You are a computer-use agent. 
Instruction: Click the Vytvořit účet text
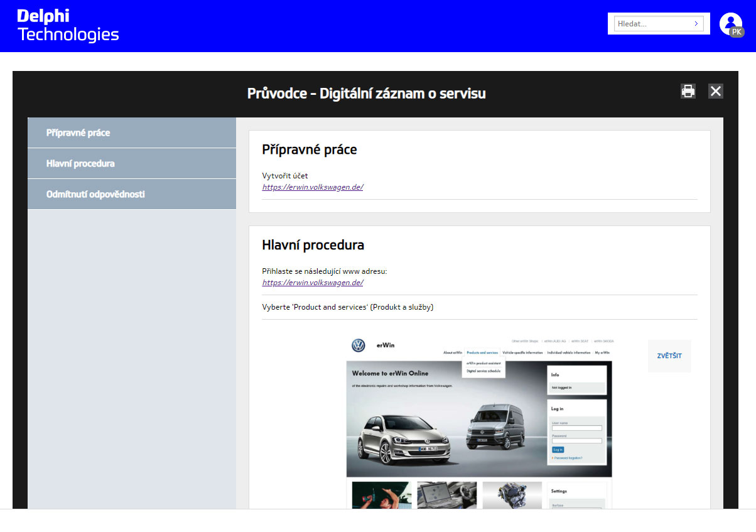[285, 176]
